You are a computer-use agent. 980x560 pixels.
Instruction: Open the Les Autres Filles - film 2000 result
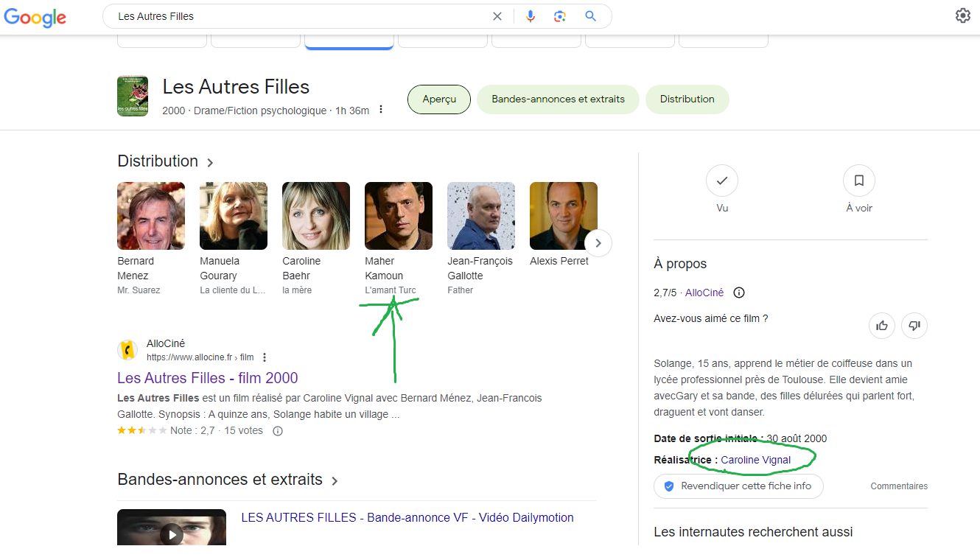208,378
